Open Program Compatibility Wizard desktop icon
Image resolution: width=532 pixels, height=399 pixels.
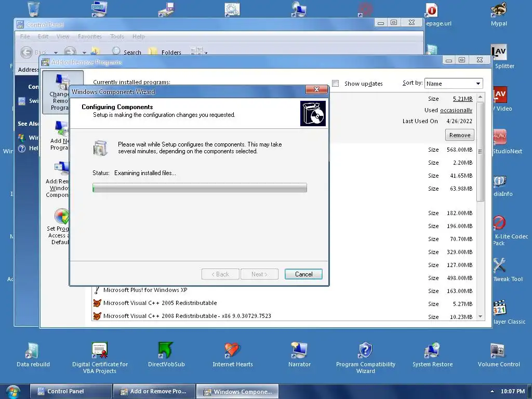click(365, 357)
